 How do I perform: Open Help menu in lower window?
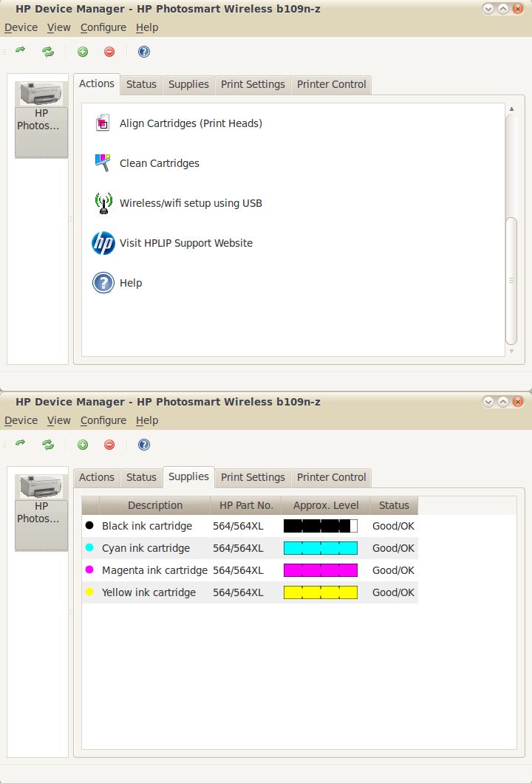tap(147, 420)
